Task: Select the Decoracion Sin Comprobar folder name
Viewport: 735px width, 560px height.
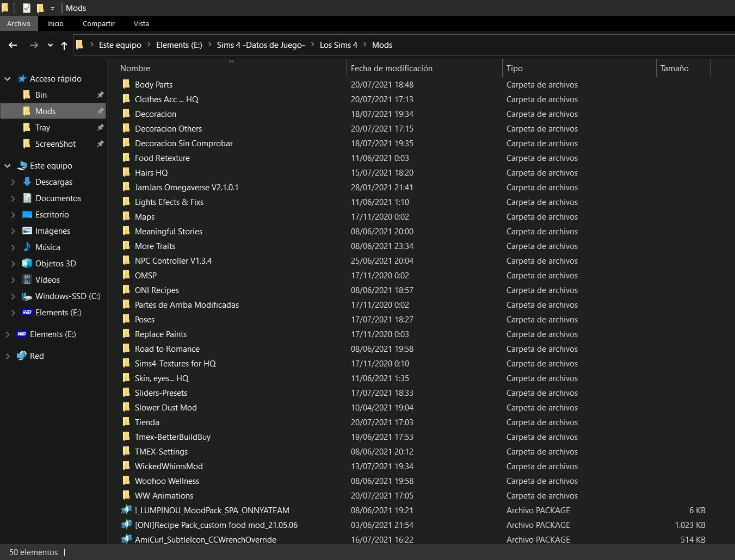Action: (184, 143)
